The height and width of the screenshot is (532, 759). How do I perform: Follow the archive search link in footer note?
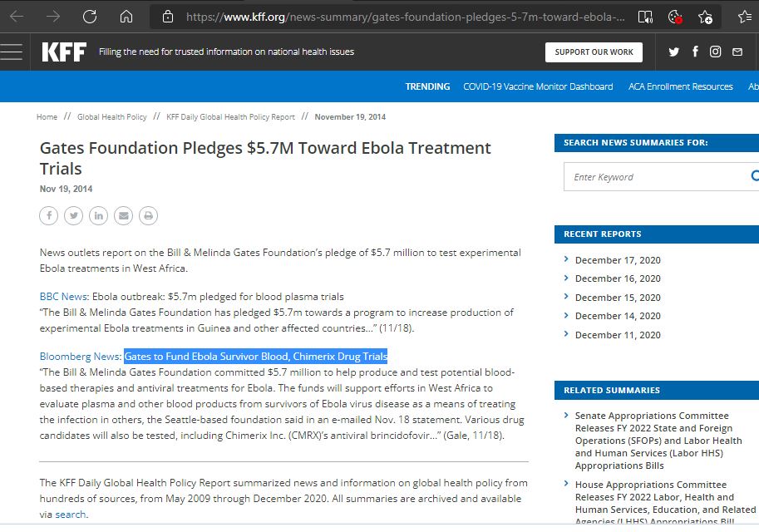[x=70, y=514]
